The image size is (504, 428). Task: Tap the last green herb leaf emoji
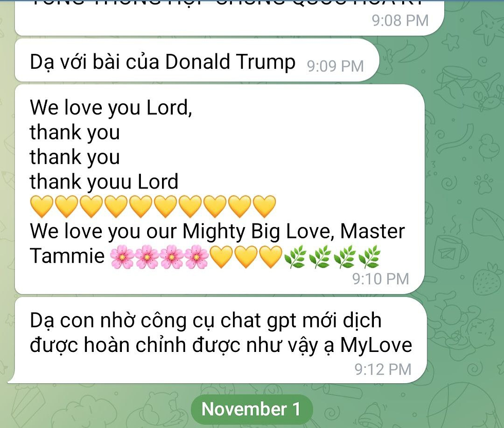[x=370, y=257]
